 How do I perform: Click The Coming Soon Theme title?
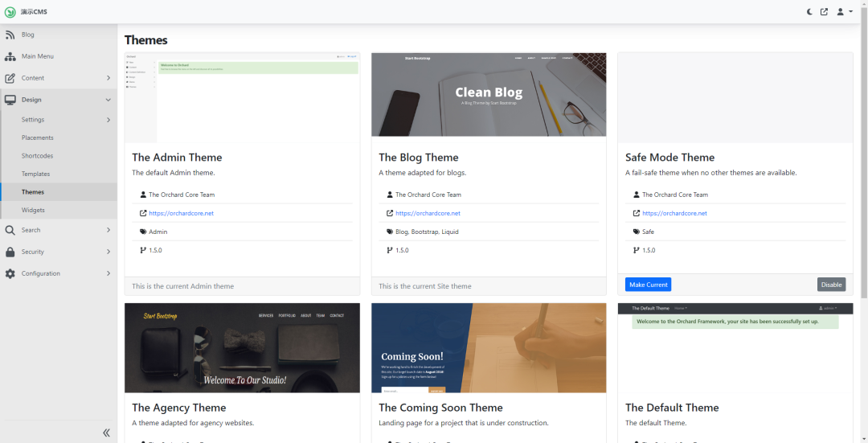(x=440, y=408)
